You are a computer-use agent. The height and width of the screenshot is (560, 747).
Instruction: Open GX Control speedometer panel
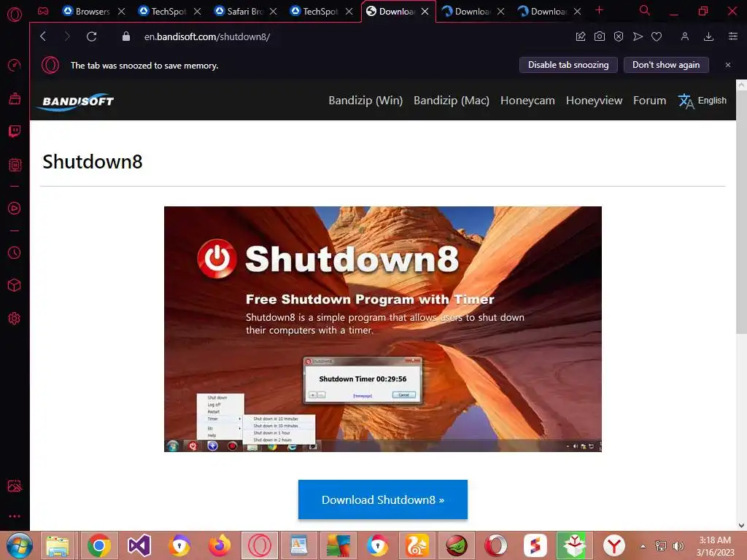pos(15,65)
